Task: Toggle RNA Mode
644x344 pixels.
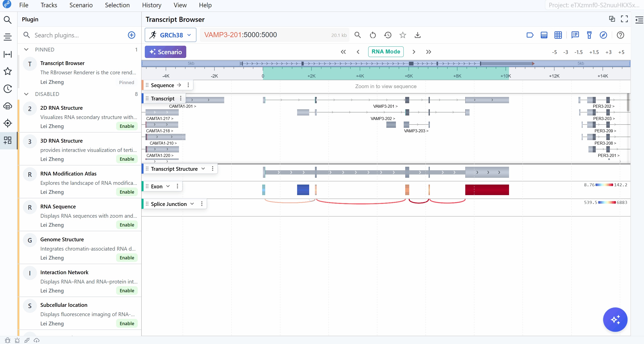Action: tap(386, 52)
